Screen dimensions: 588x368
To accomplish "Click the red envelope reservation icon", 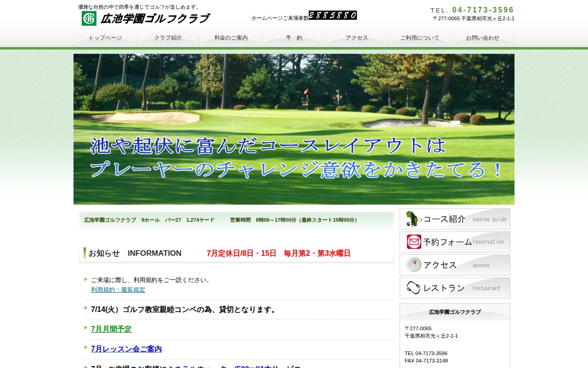I will tap(414, 241).
